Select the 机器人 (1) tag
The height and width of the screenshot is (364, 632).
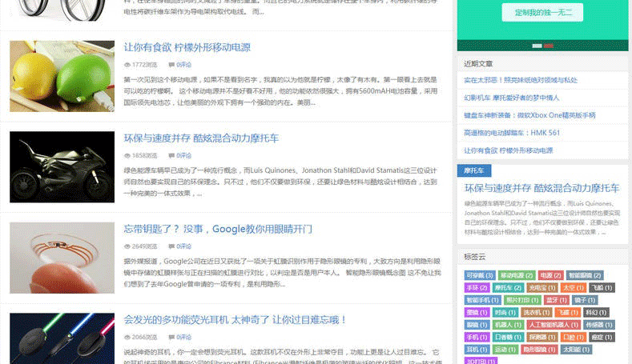point(509,325)
